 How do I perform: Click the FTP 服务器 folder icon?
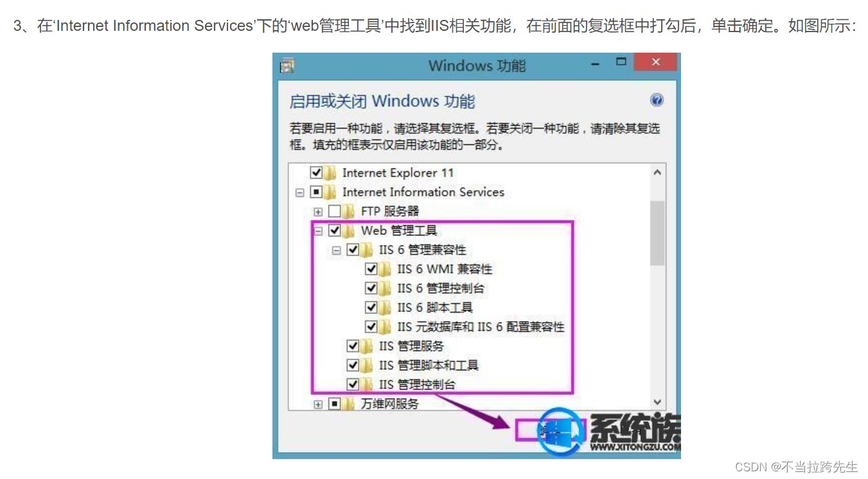349,211
